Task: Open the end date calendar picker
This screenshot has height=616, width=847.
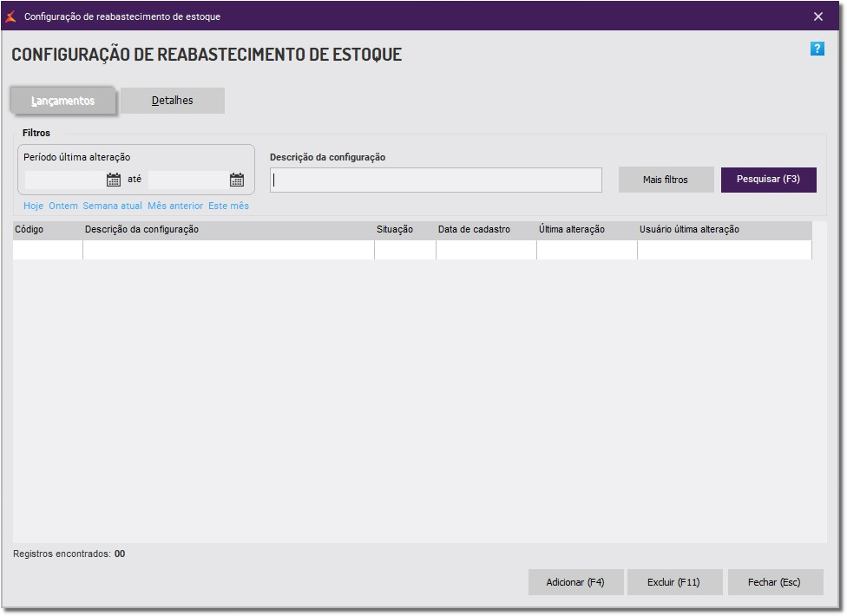Action: 237,180
